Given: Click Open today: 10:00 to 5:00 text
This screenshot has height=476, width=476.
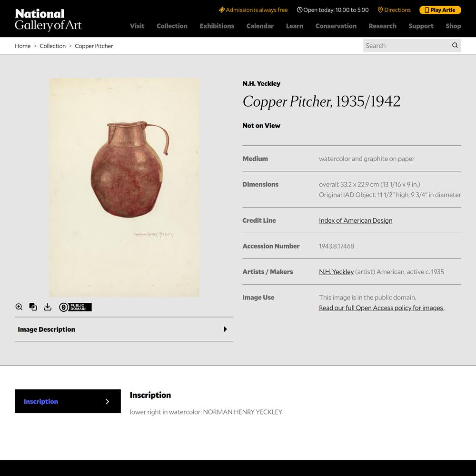Looking at the screenshot, I should coord(336,10).
